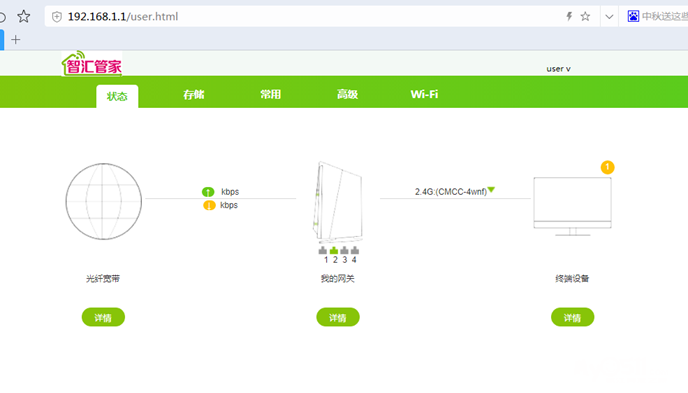This screenshot has height=393, width=688.
Task: Click the lightning bolt icon in address bar
Action: coord(569,17)
